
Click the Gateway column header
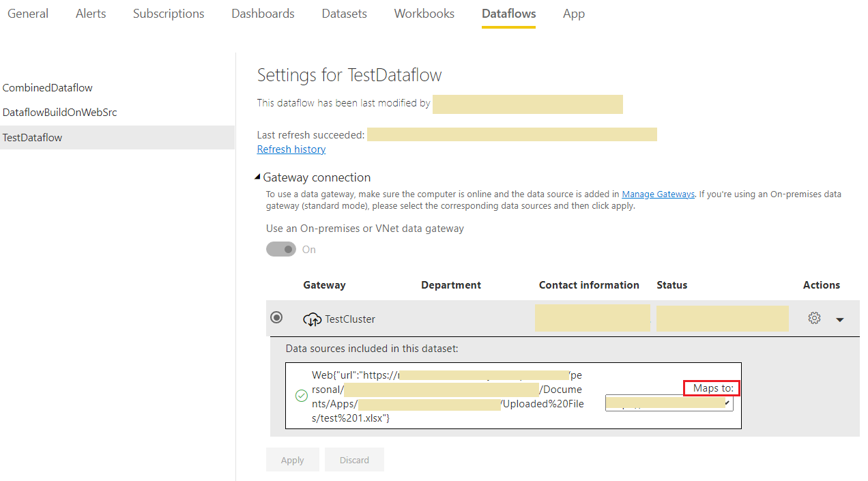[324, 285]
